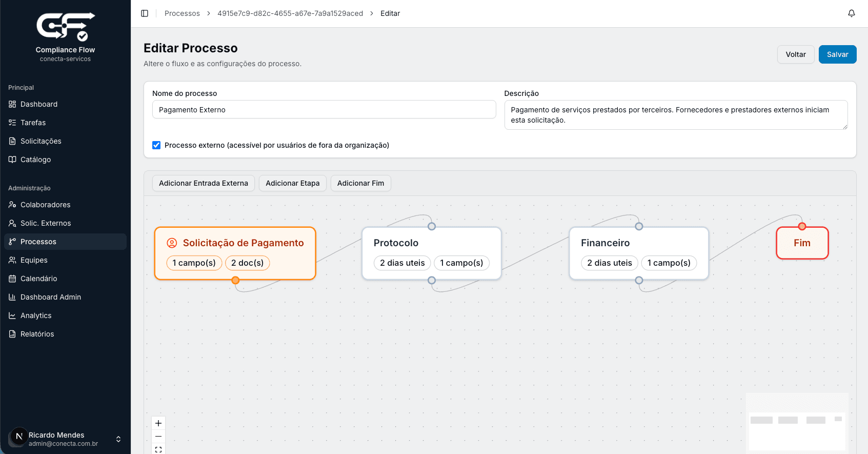Click '1 campo(s)' badge in Solicitação node
This screenshot has width=868, height=454.
coord(194,263)
